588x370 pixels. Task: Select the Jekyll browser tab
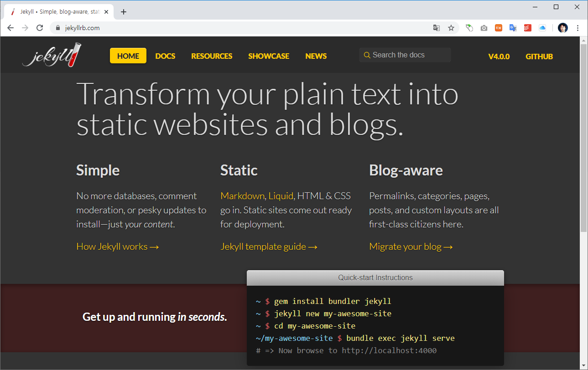(x=58, y=12)
